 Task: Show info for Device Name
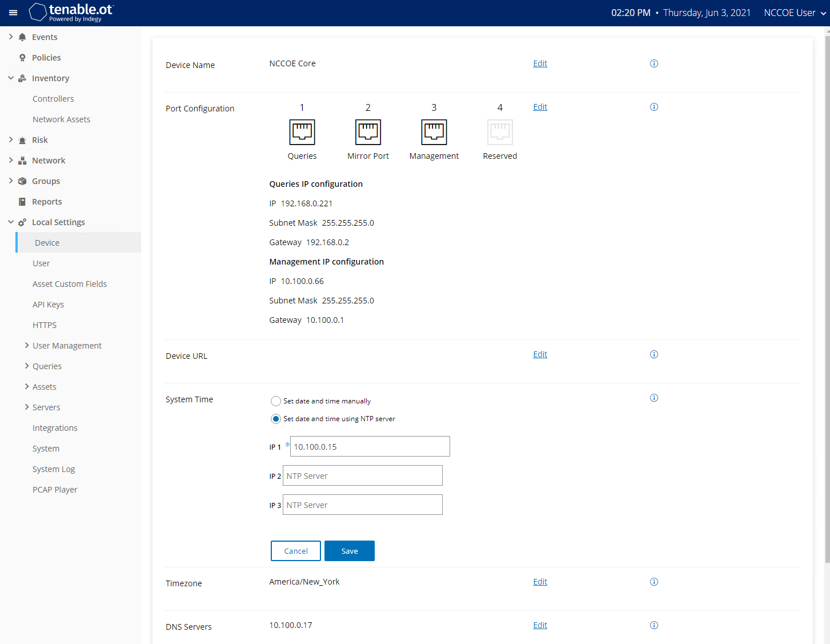pos(654,63)
